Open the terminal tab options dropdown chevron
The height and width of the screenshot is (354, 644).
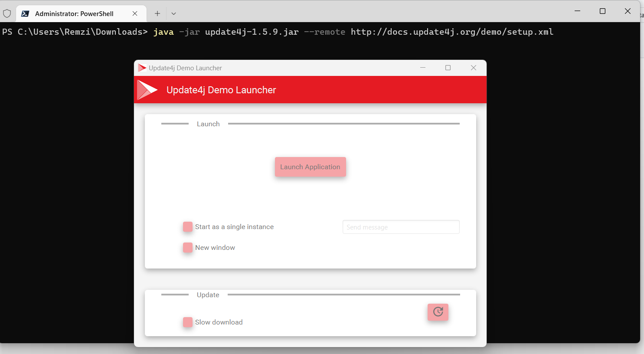point(173,13)
